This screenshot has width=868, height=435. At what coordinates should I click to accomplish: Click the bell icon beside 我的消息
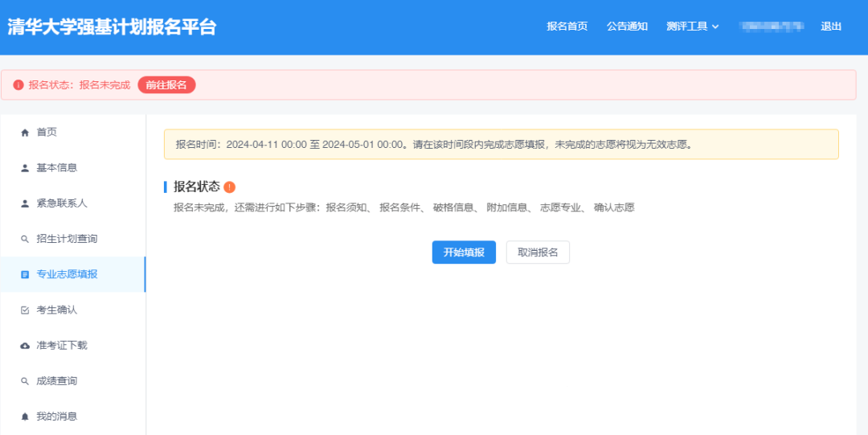[x=24, y=417]
